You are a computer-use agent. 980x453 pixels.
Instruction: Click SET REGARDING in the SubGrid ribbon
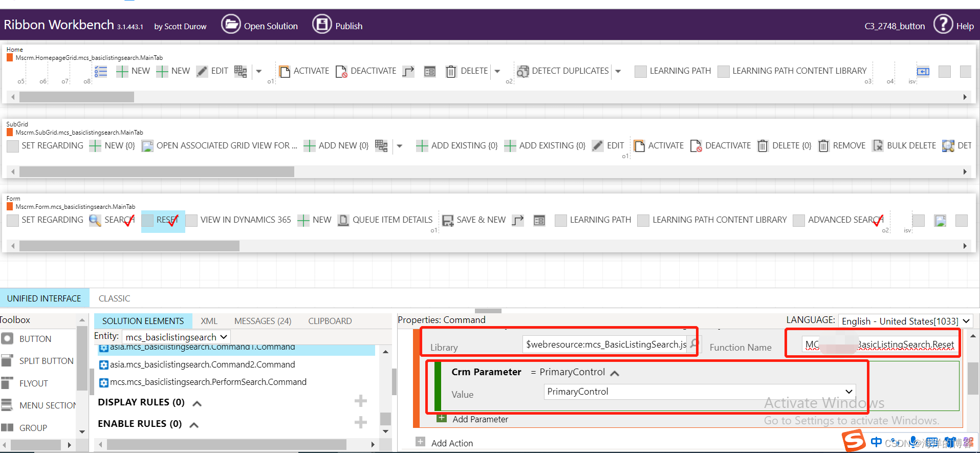click(46, 146)
